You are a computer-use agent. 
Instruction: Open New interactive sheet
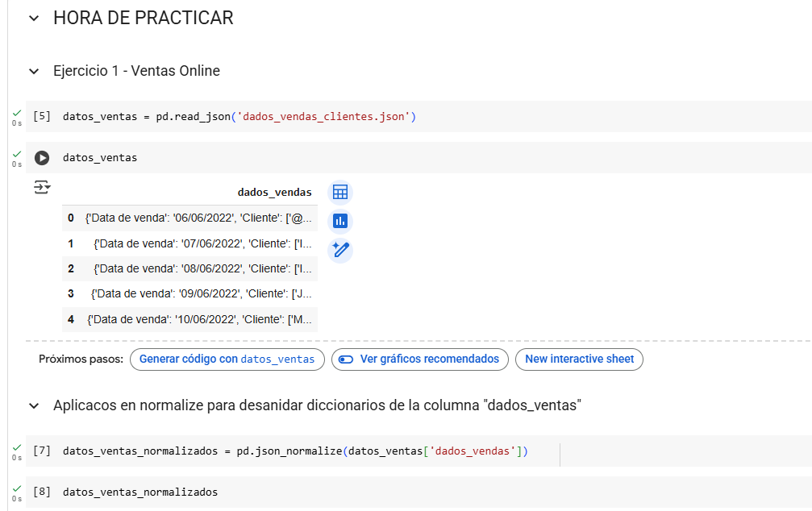(579, 359)
